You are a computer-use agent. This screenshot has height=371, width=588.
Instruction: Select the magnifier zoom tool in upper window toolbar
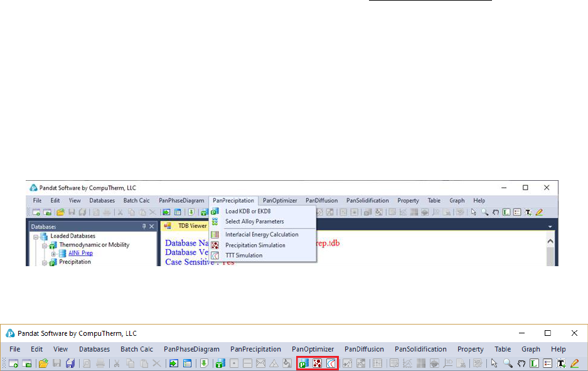pos(485,212)
